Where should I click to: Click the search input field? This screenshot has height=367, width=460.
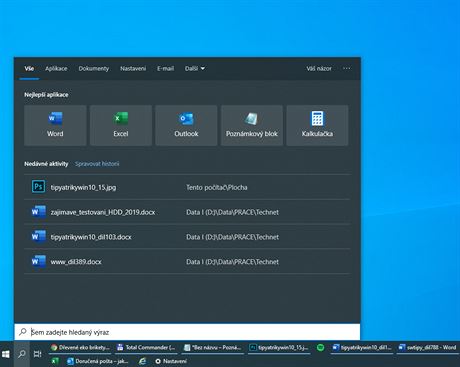(187, 332)
